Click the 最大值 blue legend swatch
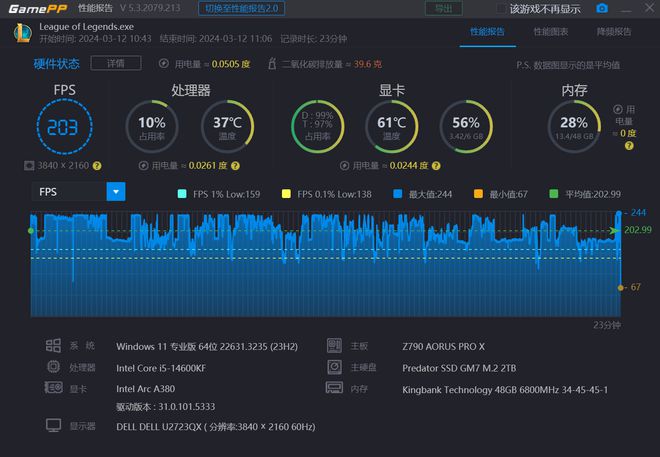660x457 pixels. pyautogui.click(x=397, y=194)
